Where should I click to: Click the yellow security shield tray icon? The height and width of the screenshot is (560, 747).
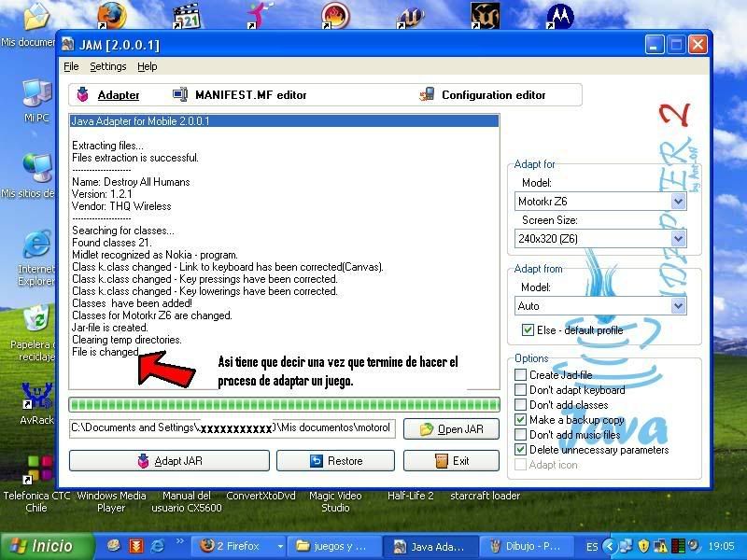pos(643,546)
